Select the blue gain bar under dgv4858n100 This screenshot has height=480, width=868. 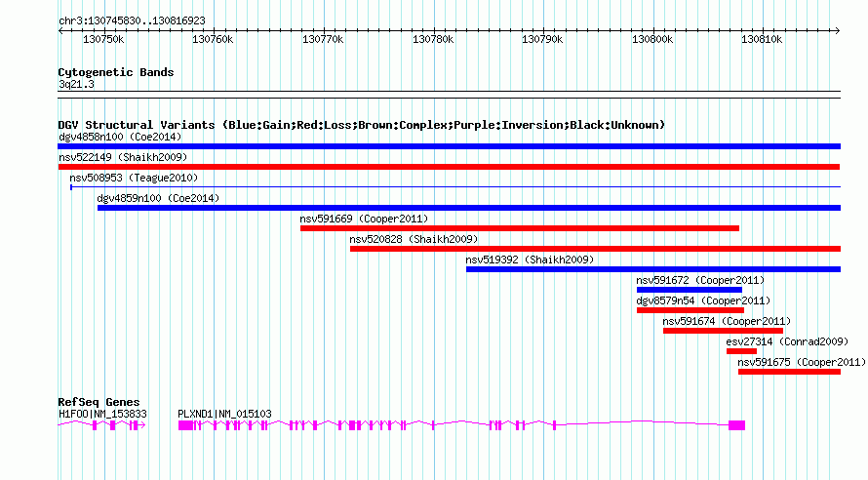click(x=449, y=146)
